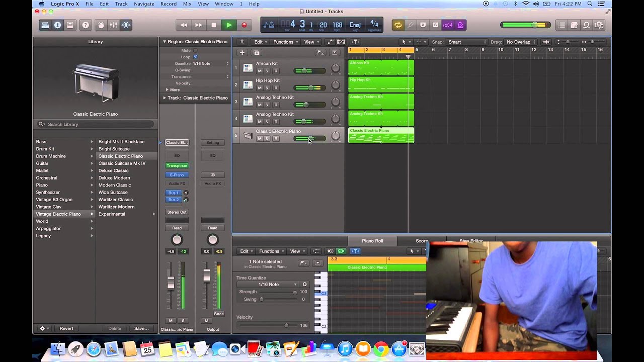Screen dimensions: 644x362
Task: Open the Navigate menu
Action: (144, 4)
